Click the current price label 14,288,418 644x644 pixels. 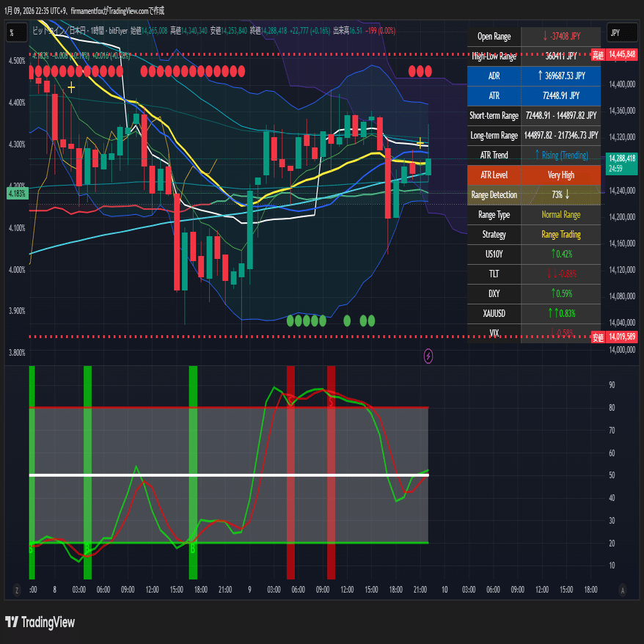click(621, 163)
